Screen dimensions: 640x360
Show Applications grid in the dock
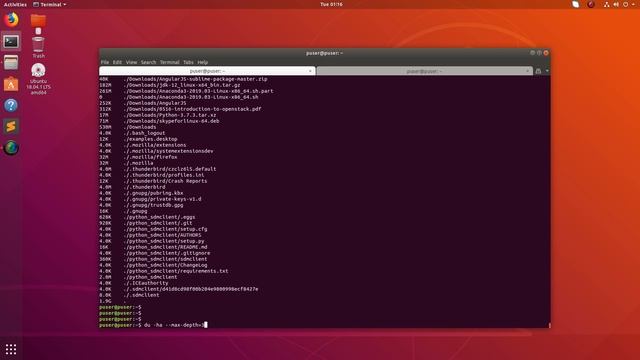[11, 349]
